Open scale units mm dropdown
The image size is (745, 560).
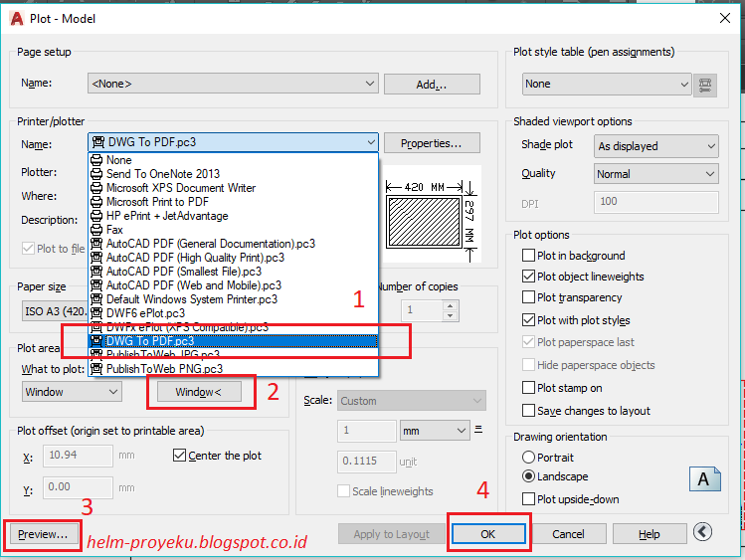point(435,431)
